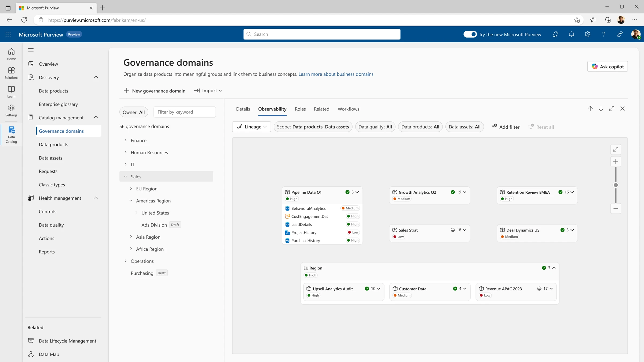Collapse the Sales domain
Image resolution: width=644 pixels, height=362 pixels.
tap(126, 176)
